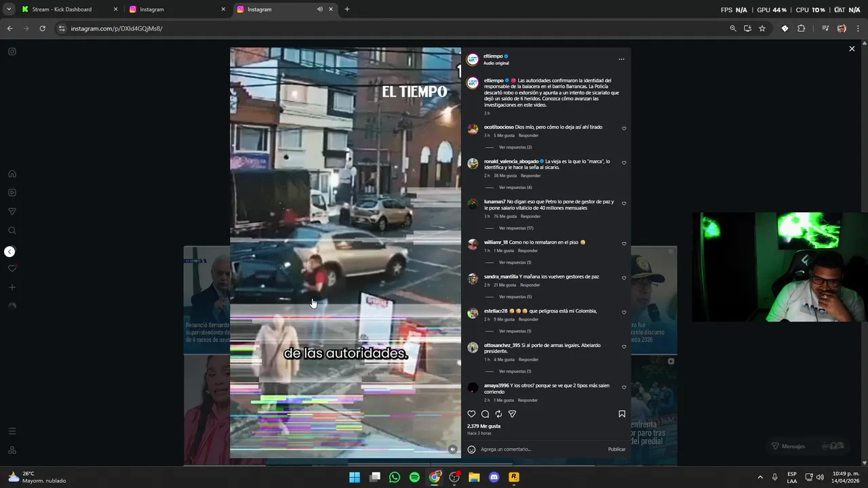Expand Ver respuestas (3) under ocotitoocioso
This screenshot has height=488, width=868.
[515, 147]
